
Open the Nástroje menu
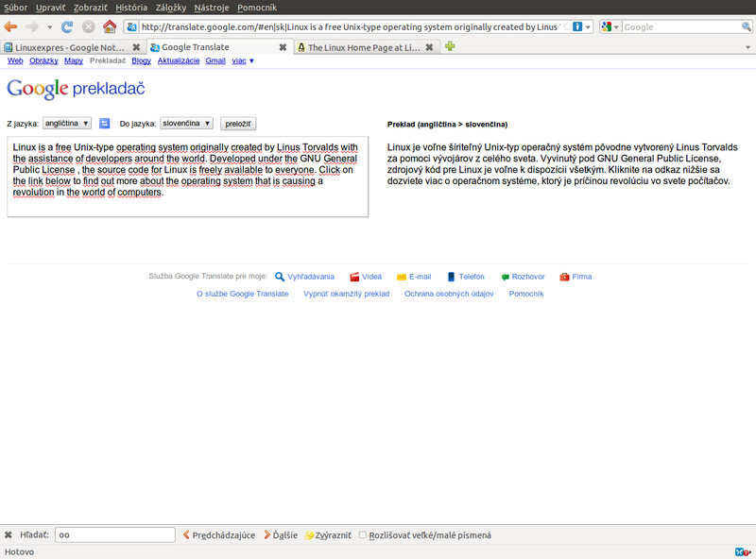click(x=211, y=8)
